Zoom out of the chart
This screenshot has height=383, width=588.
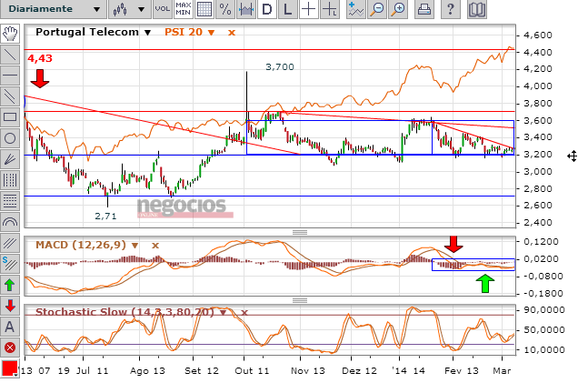pos(377,9)
